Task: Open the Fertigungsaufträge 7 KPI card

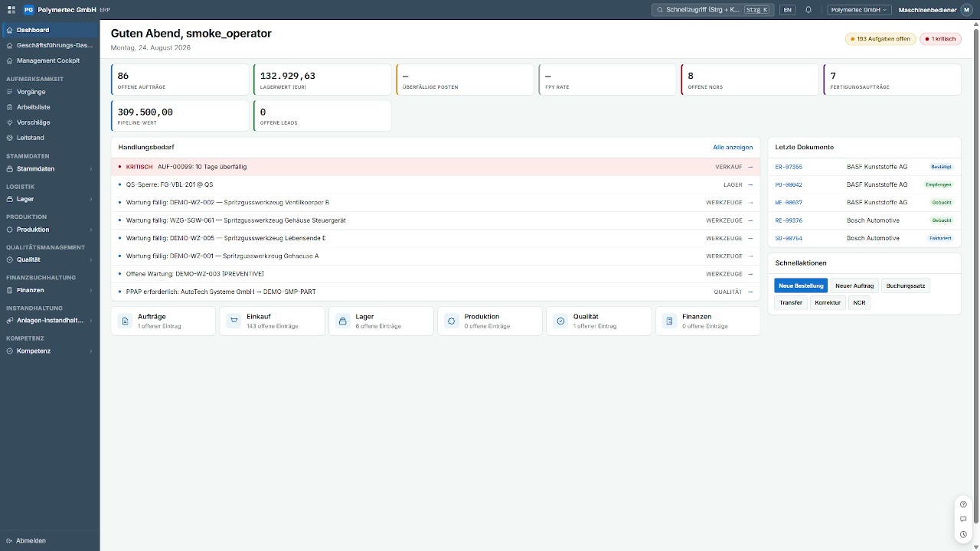Action: tap(892, 80)
